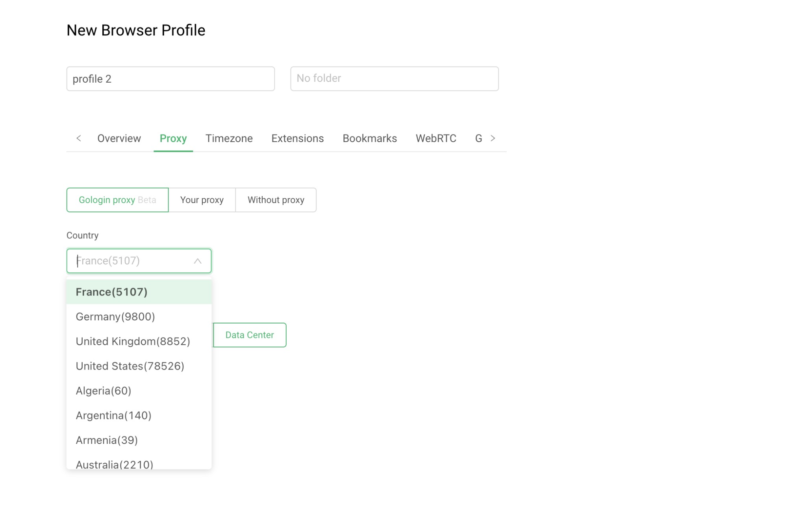Click the profile name input field
Viewport: 787px width, 532px height.
click(170, 78)
